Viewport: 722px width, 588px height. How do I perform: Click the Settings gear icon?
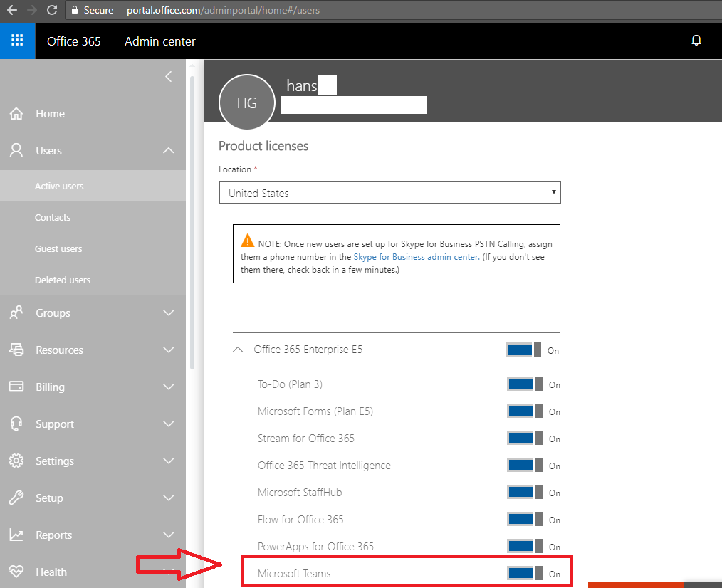pos(16,461)
